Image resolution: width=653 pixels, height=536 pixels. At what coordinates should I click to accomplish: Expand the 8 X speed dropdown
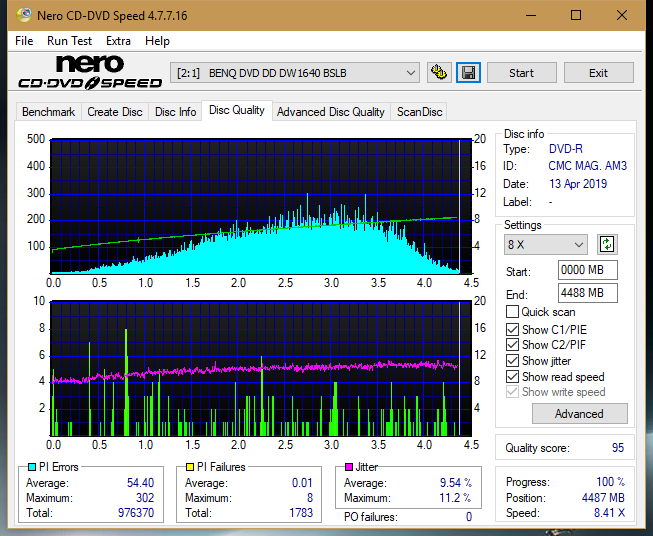coord(546,244)
